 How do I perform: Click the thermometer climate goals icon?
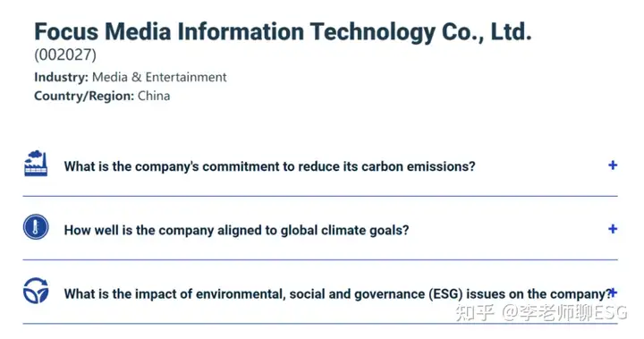(36, 227)
